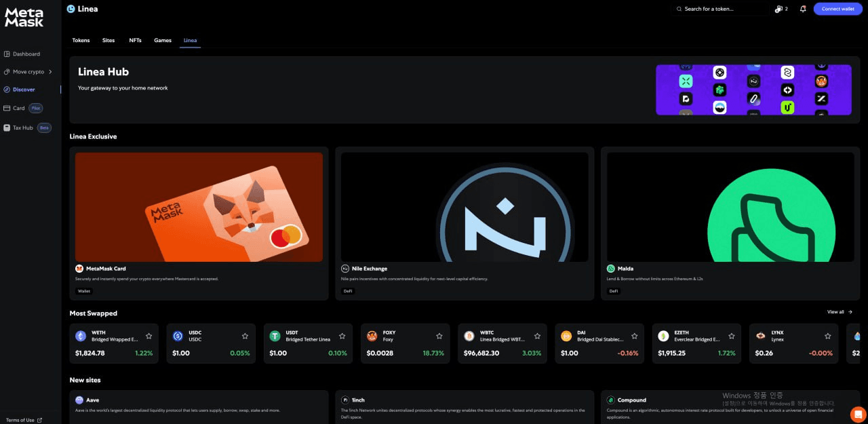Open the Malda card image
868x424 pixels.
point(730,207)
